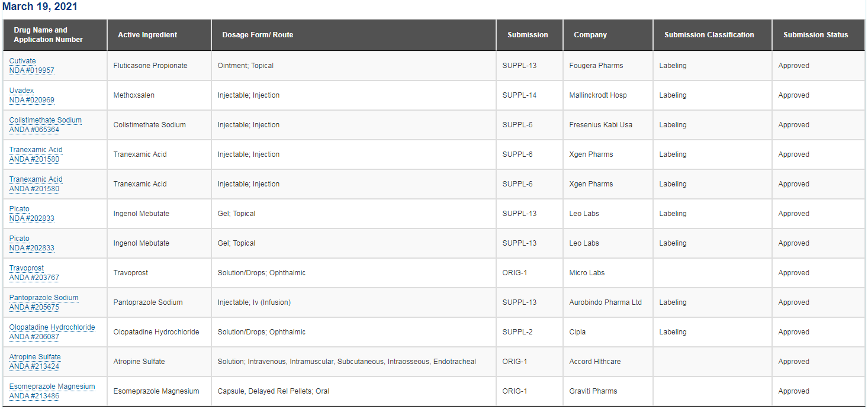Open ANDA #206087 application link

[34, 337]
